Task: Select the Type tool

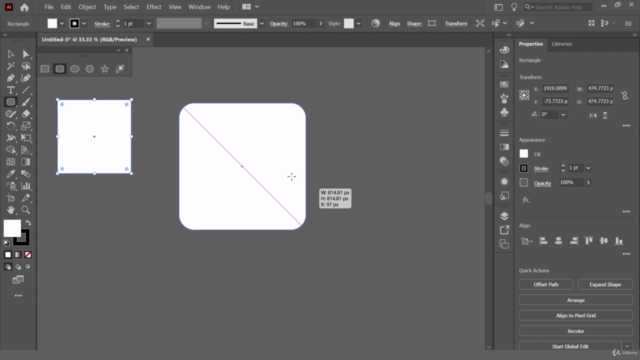Action: coord(11,90)
